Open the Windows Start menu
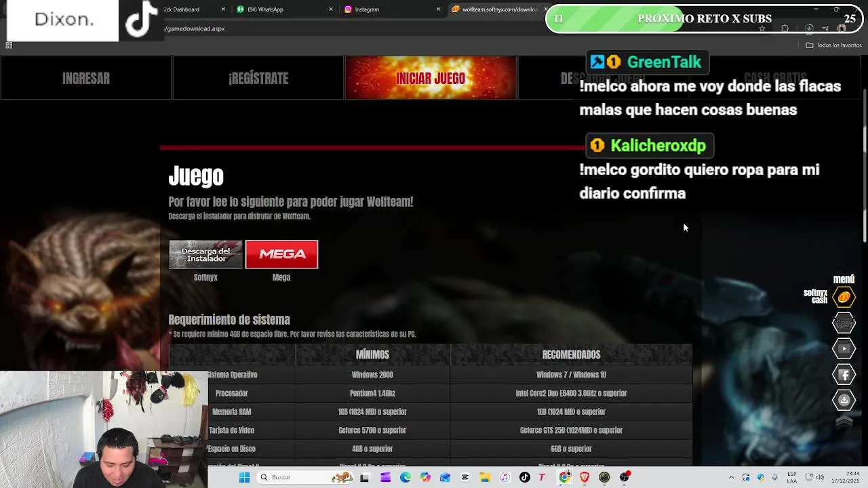Image resolution: width=868 pixels, height=488 pixels. coord(244,477)
